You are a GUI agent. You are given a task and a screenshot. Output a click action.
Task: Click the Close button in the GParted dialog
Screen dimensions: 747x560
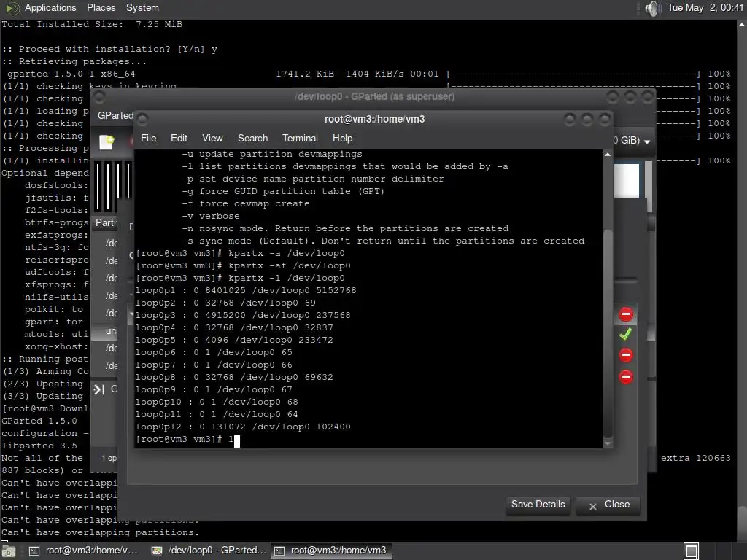click(x=608, y=505)
